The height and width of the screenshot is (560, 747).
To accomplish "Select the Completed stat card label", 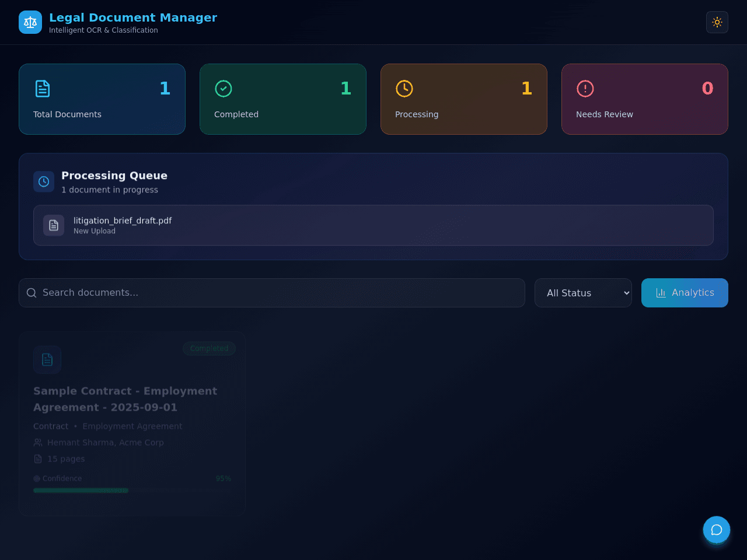I will 236,114.
